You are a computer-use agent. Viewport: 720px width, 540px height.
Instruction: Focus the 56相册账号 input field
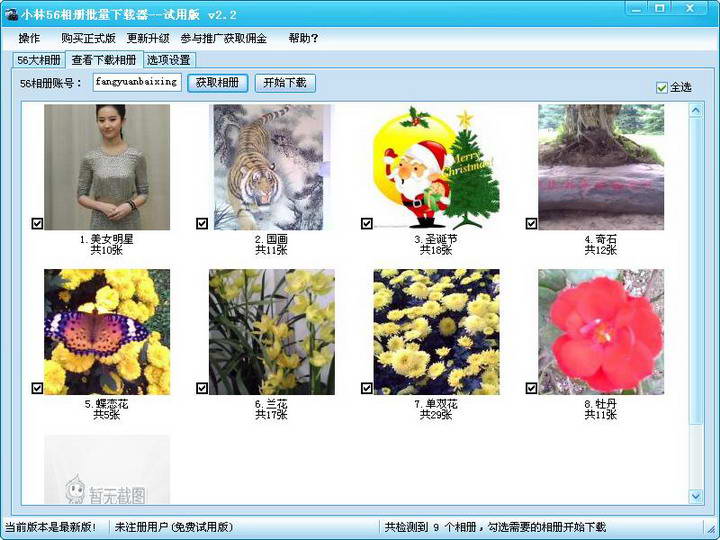137,82
